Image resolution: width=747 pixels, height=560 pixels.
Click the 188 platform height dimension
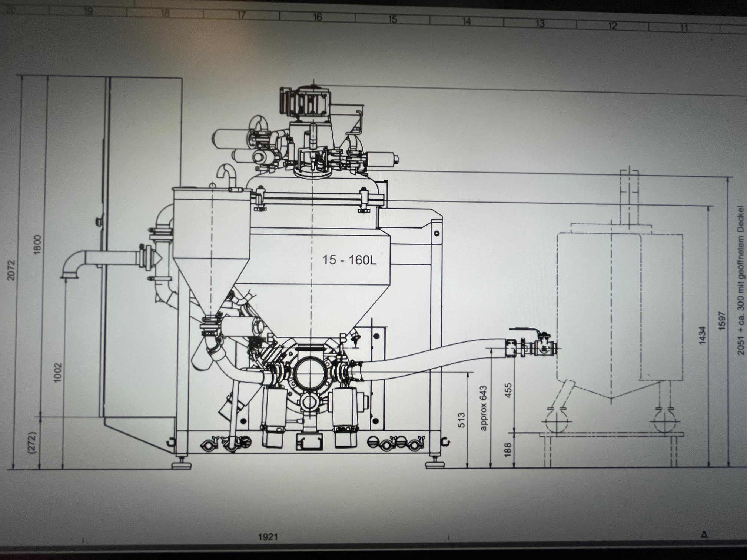coord(508,449)
